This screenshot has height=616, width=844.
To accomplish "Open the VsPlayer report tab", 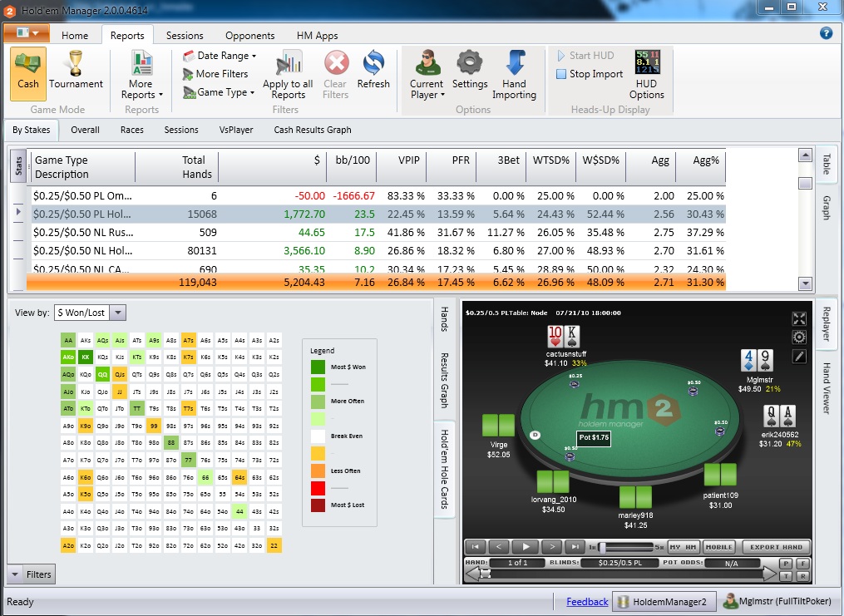I will [x=236, y=130].
